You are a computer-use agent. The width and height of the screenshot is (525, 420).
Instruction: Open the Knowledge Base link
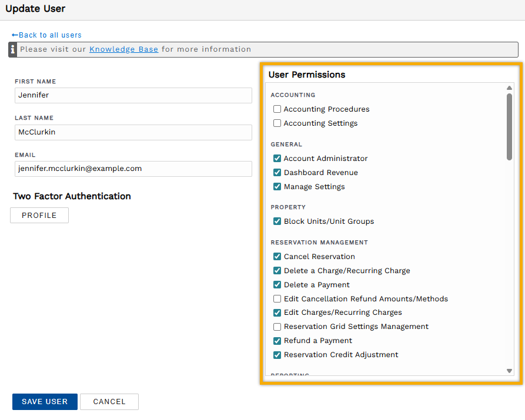click(123, 49)
